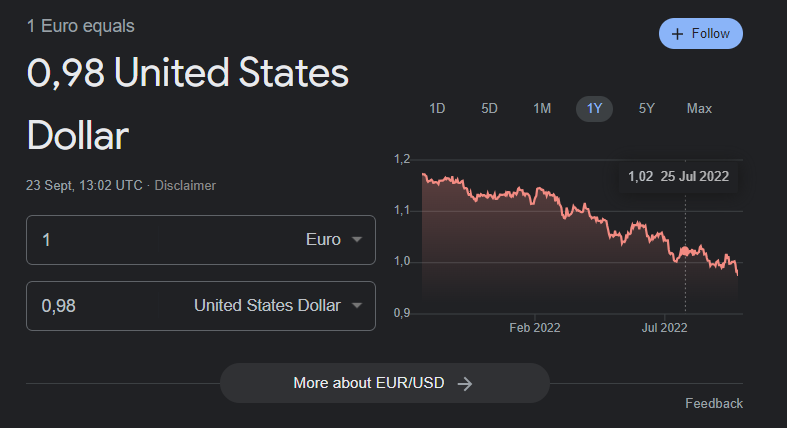Image resolution: width=787 pixels, height=428 pixels.
Task: Switch chart to 1D range
Action: [x=437, y=108]
